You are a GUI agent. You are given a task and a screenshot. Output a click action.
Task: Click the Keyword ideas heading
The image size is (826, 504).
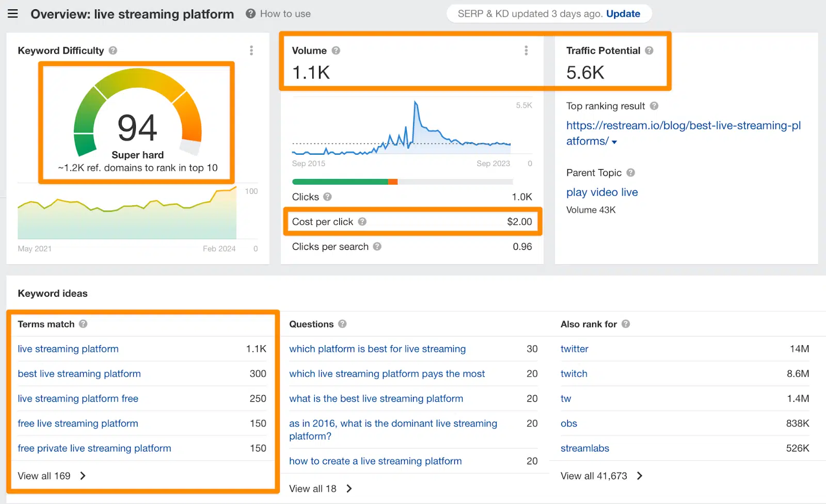(53, 294)
